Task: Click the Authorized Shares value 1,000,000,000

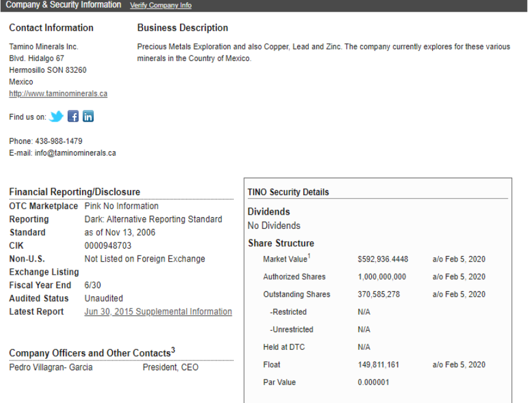Action: coord(382,277)
